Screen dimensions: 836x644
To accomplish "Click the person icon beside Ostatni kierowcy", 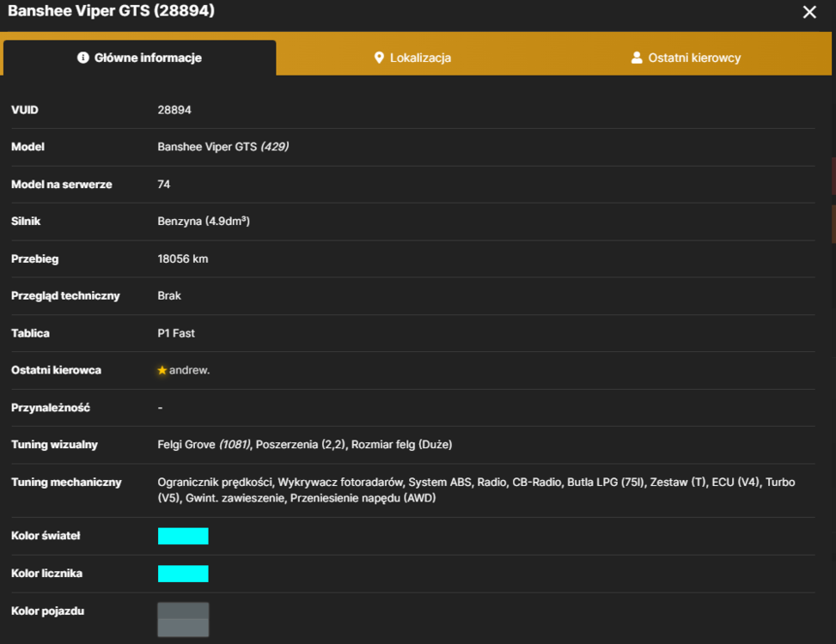I will tap(637, 58).
